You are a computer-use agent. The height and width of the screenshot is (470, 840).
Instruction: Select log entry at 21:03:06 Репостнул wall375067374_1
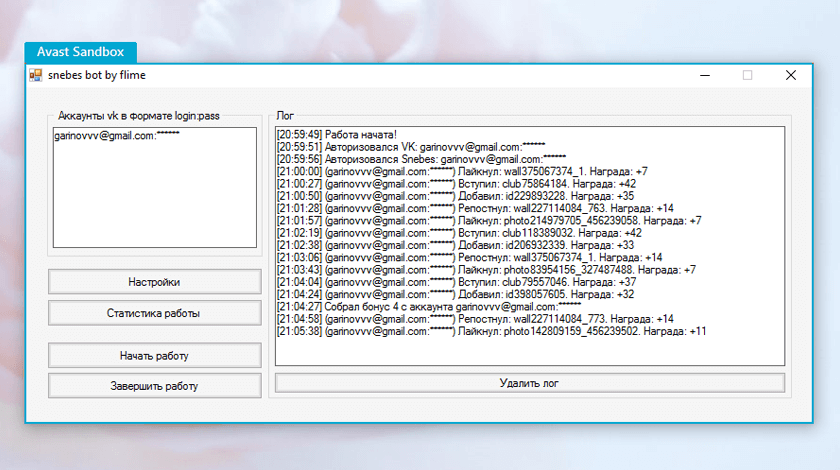pos(469,258)
